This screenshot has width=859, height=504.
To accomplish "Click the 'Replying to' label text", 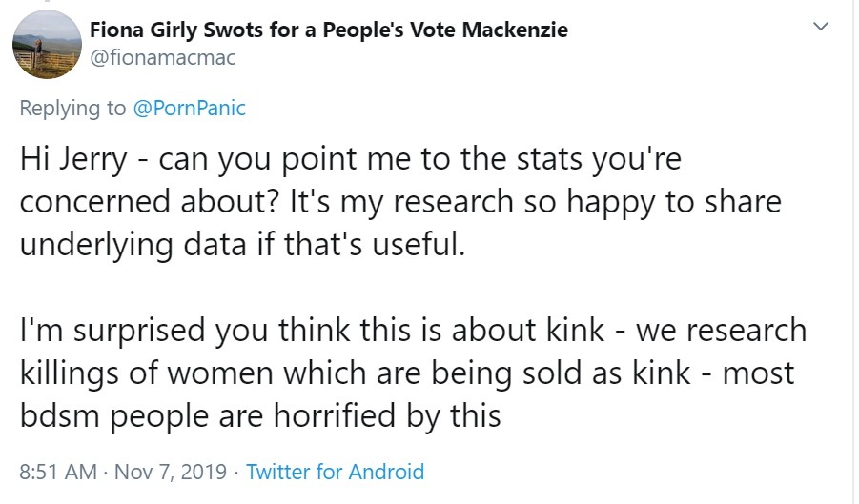I will tap(72, 108).
